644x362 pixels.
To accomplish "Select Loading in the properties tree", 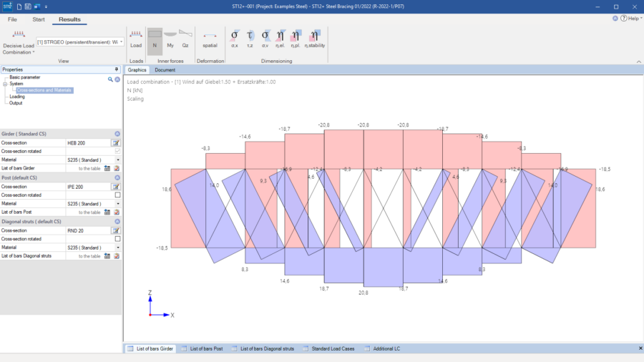I will (16, 97).
